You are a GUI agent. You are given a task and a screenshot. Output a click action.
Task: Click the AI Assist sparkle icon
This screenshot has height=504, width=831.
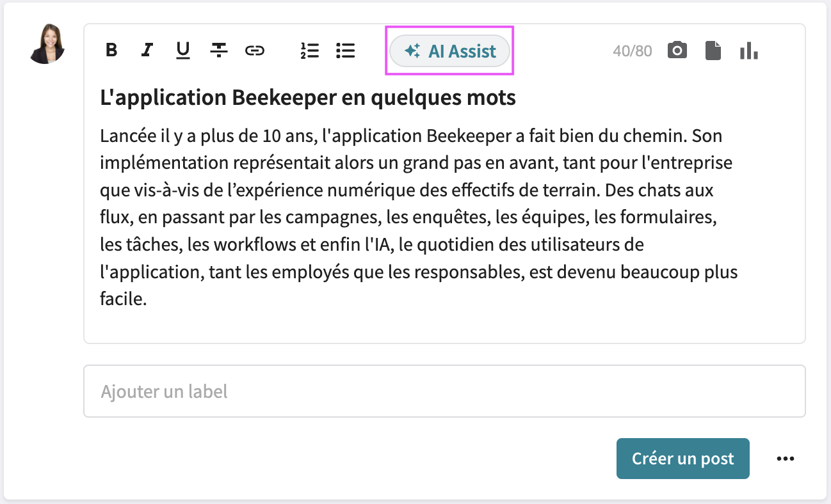pos(413,51)
